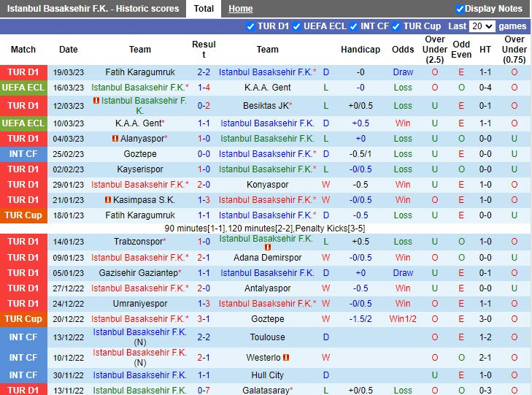Select INT CF label on 25/02/23 row

click(x=23, y=154)
